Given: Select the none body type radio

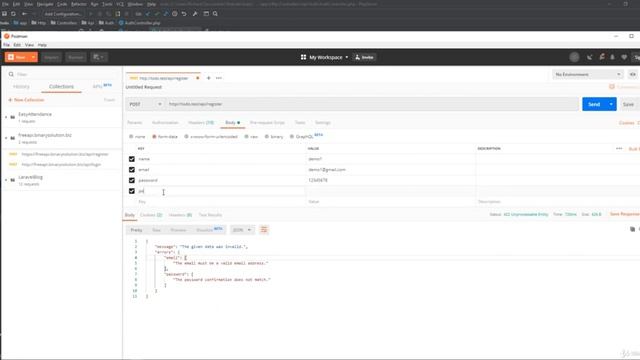Looking at the screenshot, I should 131,137.
